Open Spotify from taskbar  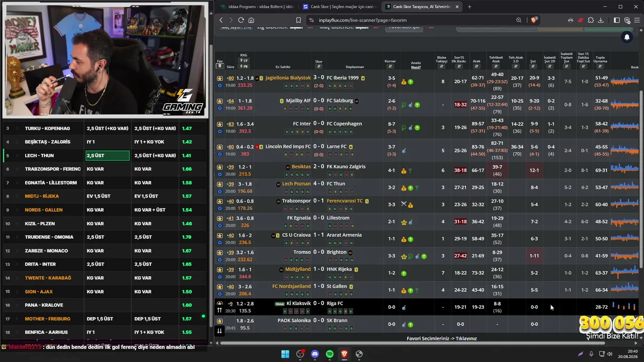330,354
